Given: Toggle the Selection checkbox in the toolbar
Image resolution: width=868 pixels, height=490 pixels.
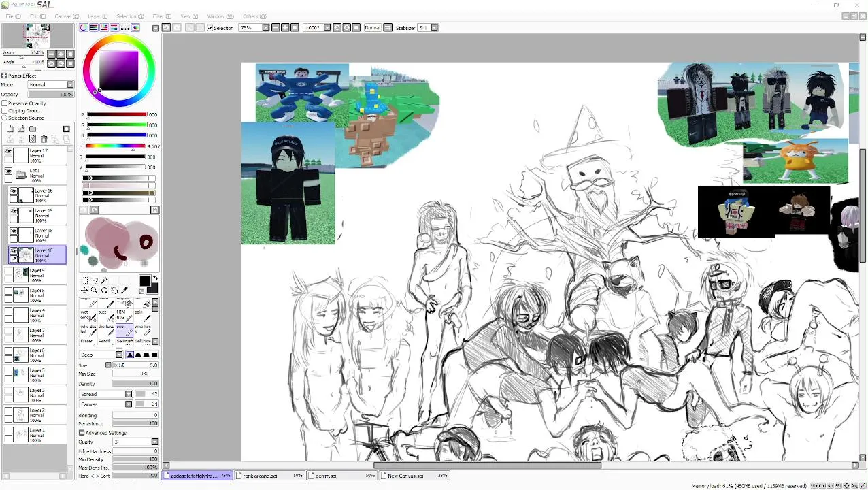Looking at the screenshot, I should click(x=210, y=28).
